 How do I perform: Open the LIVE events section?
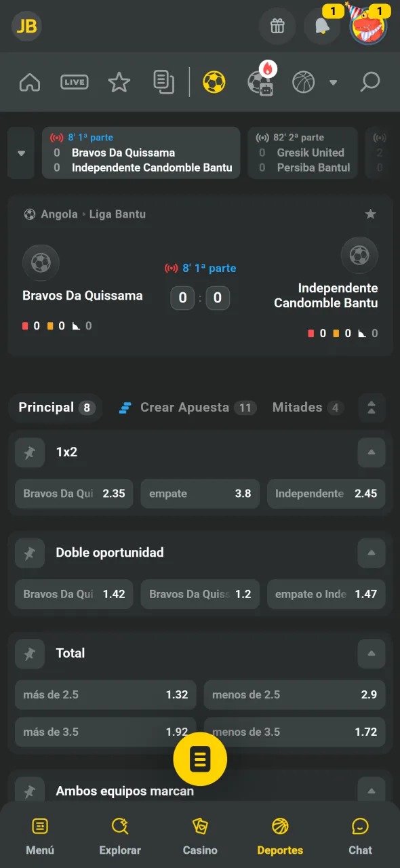click(74, 81)
